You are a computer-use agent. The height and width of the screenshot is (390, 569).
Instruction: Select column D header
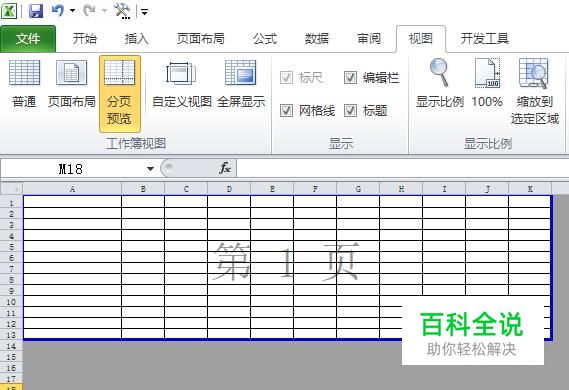tap(229, 189)
